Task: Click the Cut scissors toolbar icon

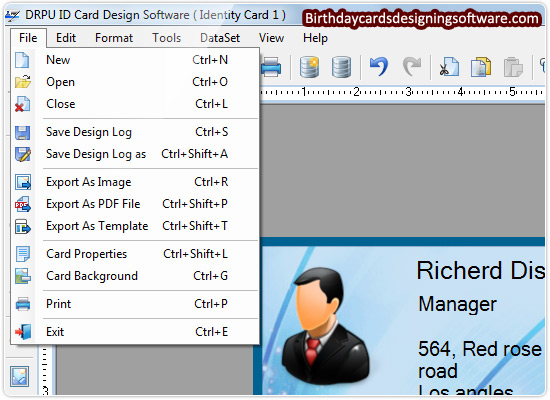Action: (449, 66)
